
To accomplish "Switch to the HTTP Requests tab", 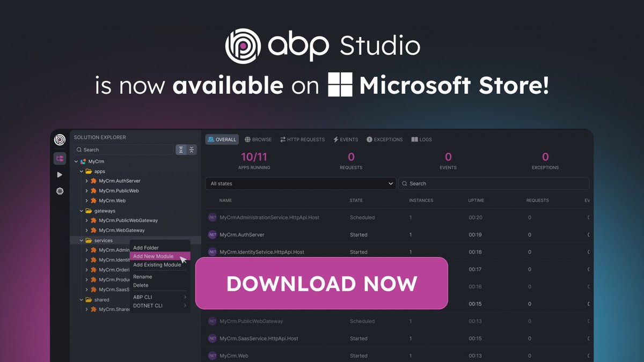I will click(x=302, y=139).
